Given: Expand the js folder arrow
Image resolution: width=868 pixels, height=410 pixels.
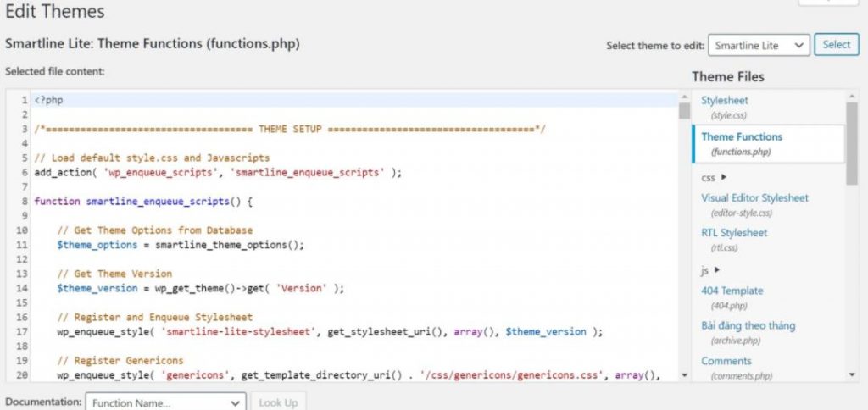Looking at the screenshot, I should click(x=718, y=270).
